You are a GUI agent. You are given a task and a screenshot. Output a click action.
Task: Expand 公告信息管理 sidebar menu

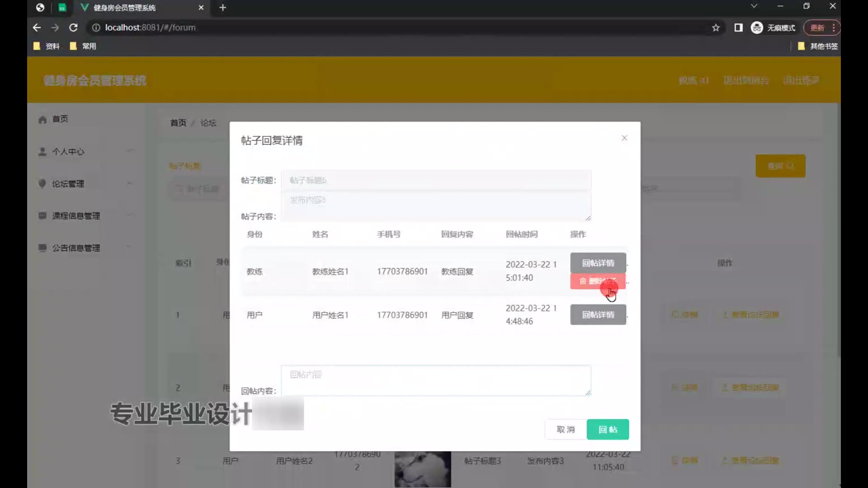[86, 248]
